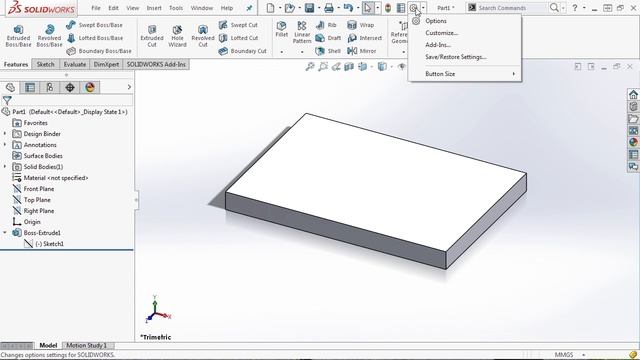
Task: Open the PropertyManager tab
Action: pos(30,87)
